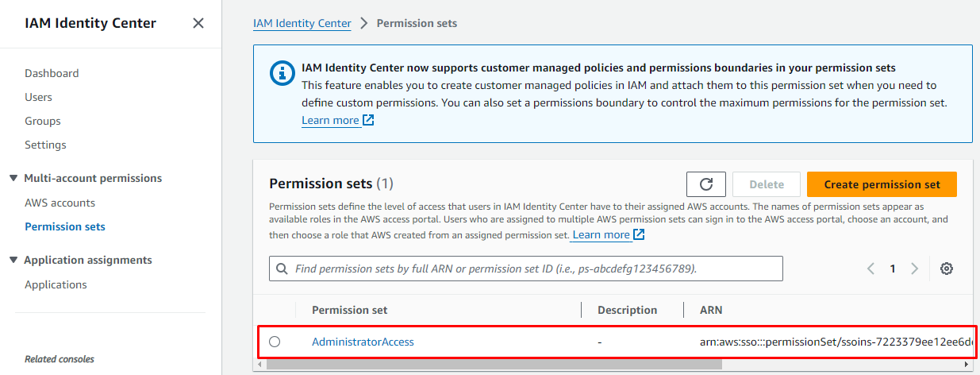Open table preferences gear icon
Screen dimensions: 980x375
point(946,269)
